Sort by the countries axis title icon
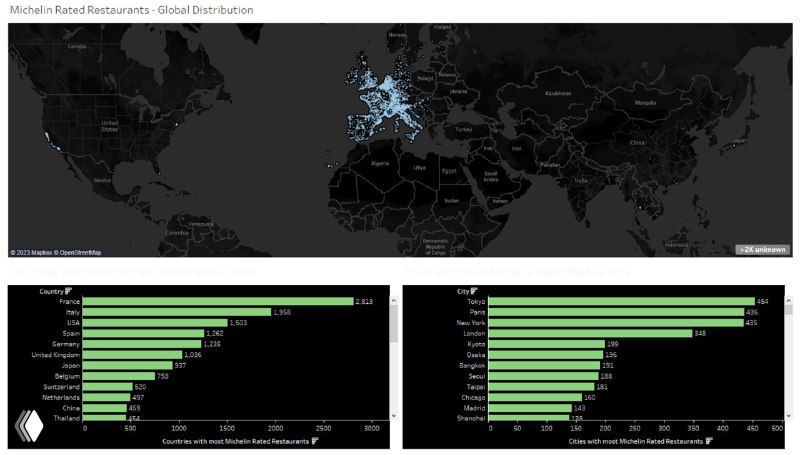 [x=315, y=440]
